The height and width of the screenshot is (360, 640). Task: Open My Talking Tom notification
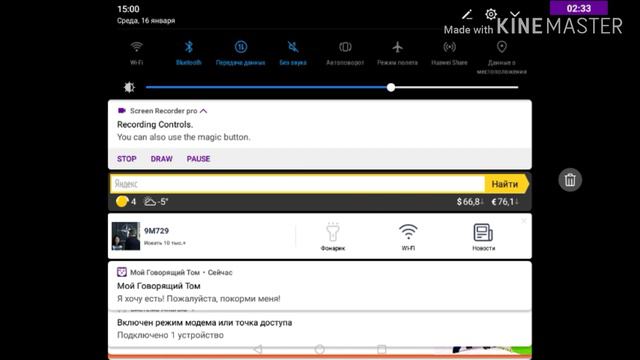(320, 286)
